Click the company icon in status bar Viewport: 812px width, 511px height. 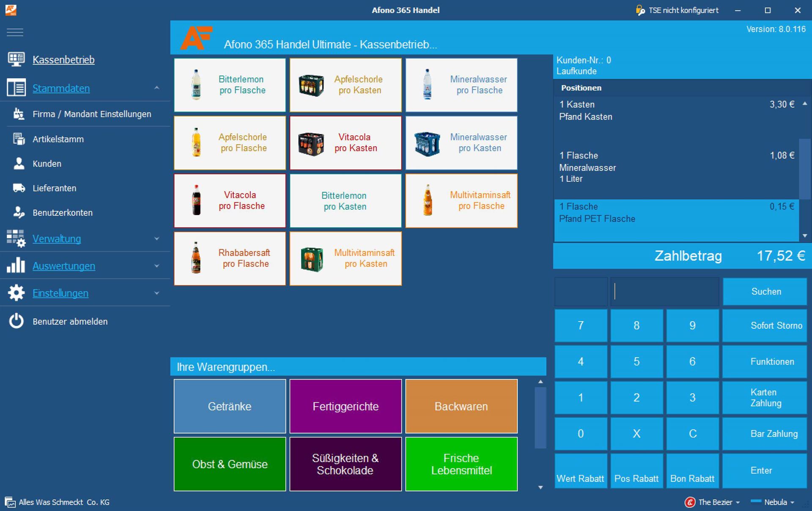click(x=10, y=502)
